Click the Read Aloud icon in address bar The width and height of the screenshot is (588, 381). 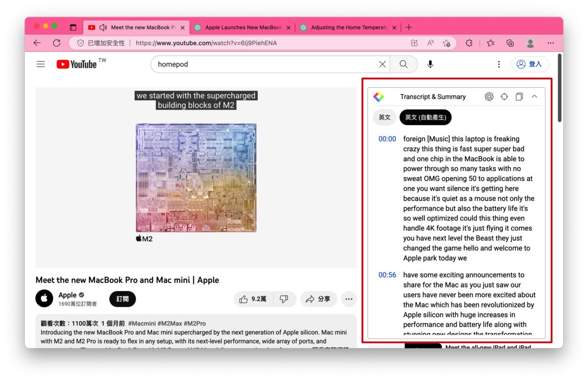tap(430, 43)
